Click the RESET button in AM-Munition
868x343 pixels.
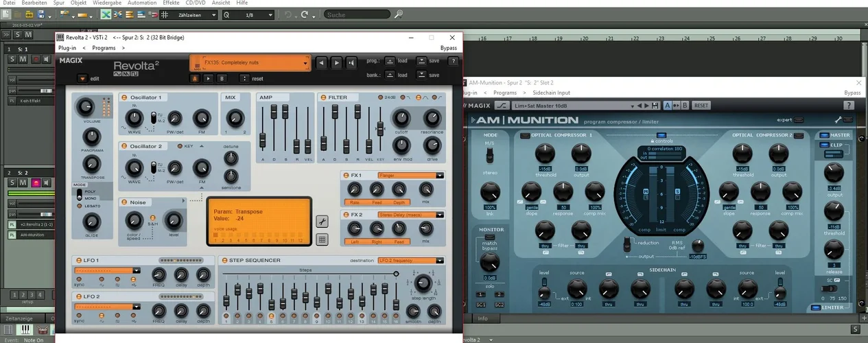(701, 106)
